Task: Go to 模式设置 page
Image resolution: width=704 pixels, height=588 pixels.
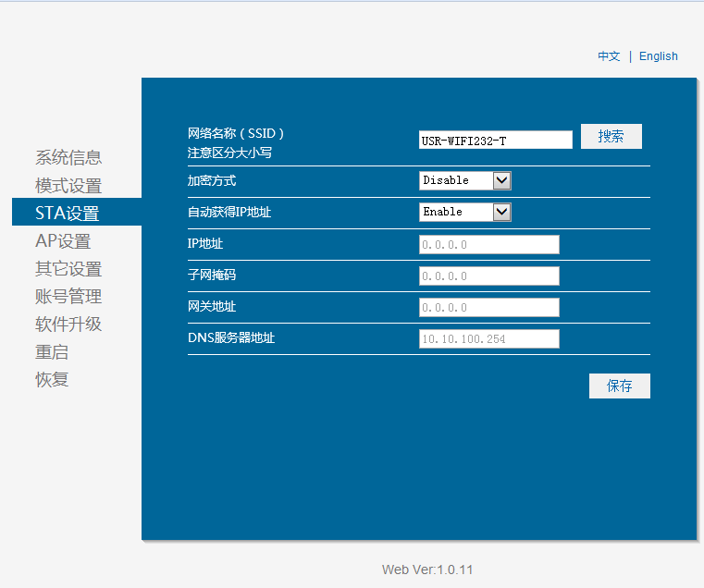Action: click(x=68, y=186)
